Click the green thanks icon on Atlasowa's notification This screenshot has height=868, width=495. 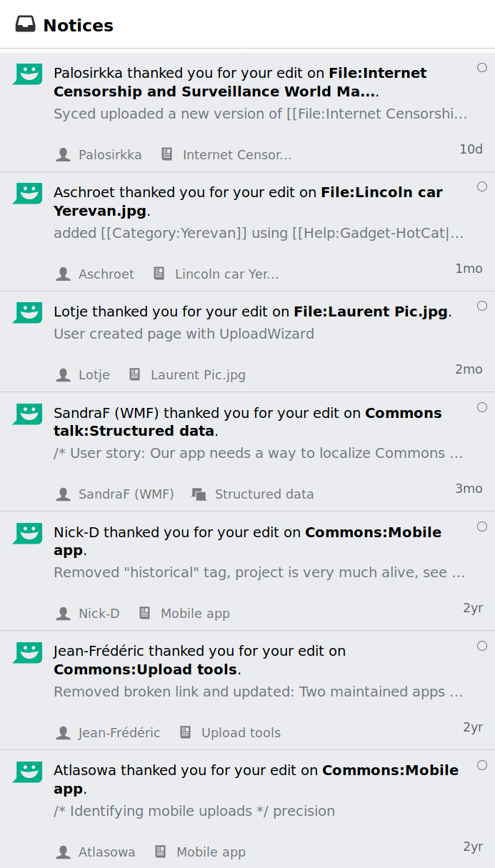tap(27, 772)
